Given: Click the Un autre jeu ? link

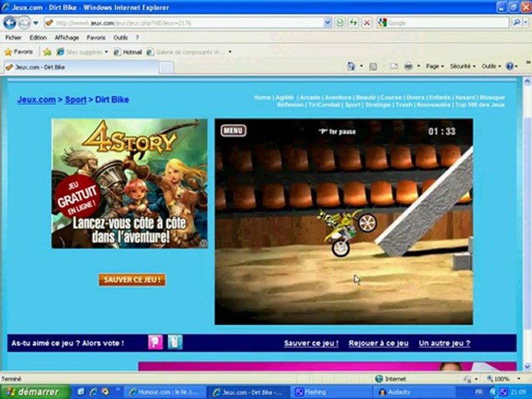Looking at the screenshot, I should (x=444, y=344).
